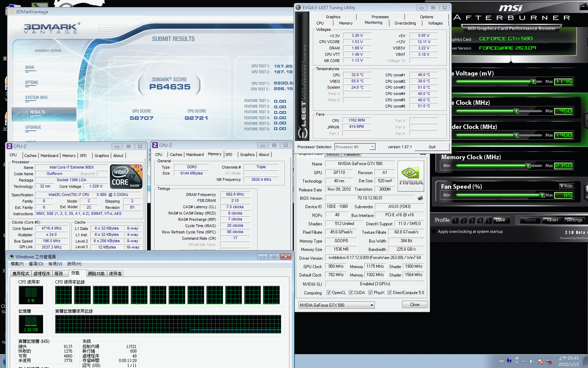The width and height of the screenshot is (588, 368).
Task: Toggle the DirectCompute 5.0 checkbox
Action: click(390, 293)
